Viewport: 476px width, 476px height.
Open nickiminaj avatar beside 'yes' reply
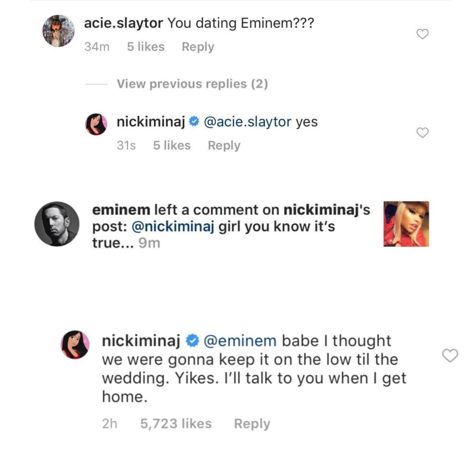96,124
